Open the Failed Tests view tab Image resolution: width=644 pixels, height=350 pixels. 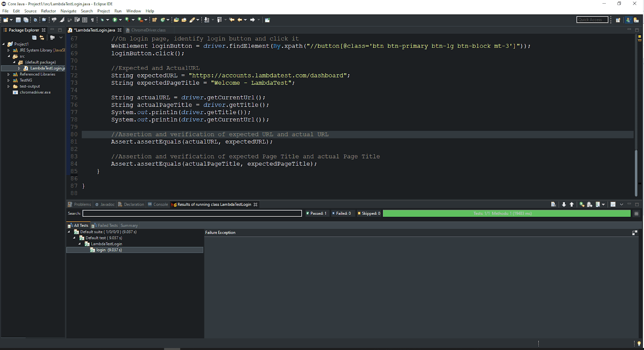point(105,226)
